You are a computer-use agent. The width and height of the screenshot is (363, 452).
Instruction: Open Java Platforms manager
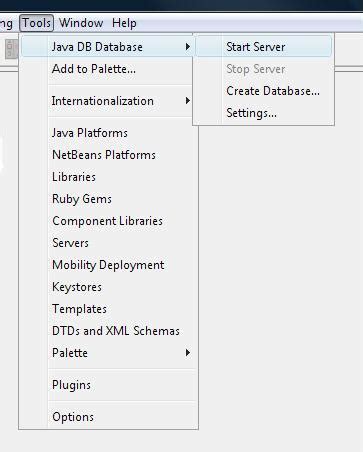pyautogui.click(x=107, y=133)
